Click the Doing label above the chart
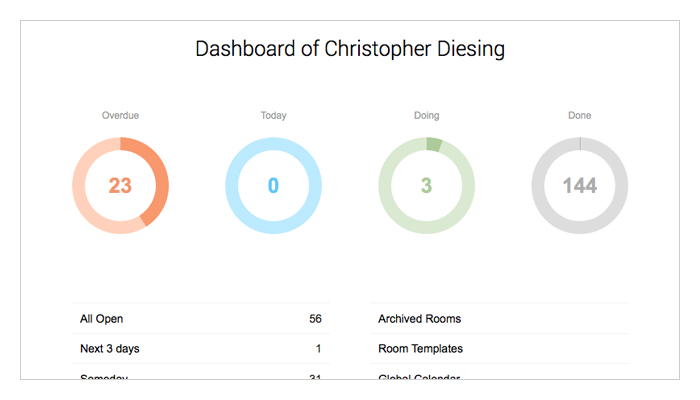Image resolution: width=700 pixels, height=400 pixels. click(426, 116)
